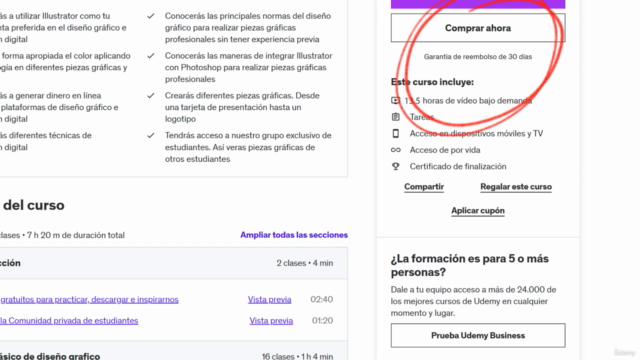640x360 pixels.
Task: Open the Compartir link
Action: point(424,187)
